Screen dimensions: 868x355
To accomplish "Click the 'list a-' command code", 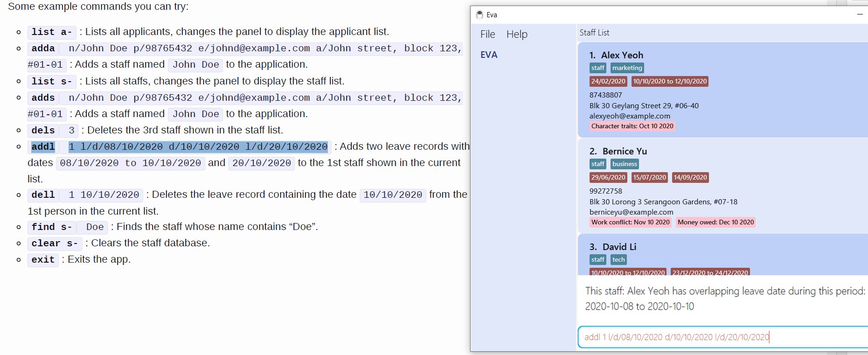I will [x=51, y=32].
